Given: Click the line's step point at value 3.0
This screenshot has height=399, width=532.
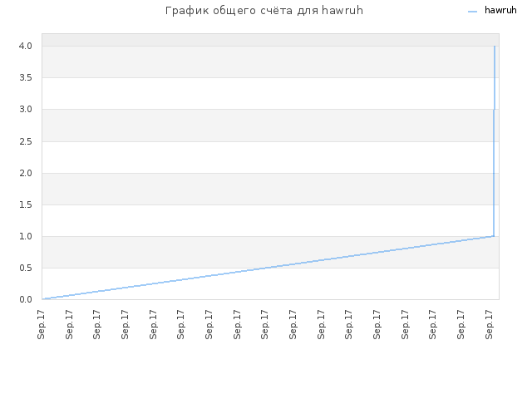Looking at the screenshot, I should 494,109.
